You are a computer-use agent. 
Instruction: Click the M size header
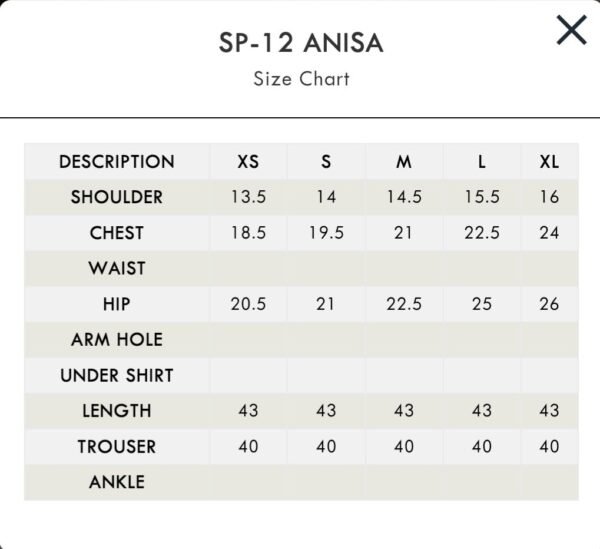pos(404,161)
